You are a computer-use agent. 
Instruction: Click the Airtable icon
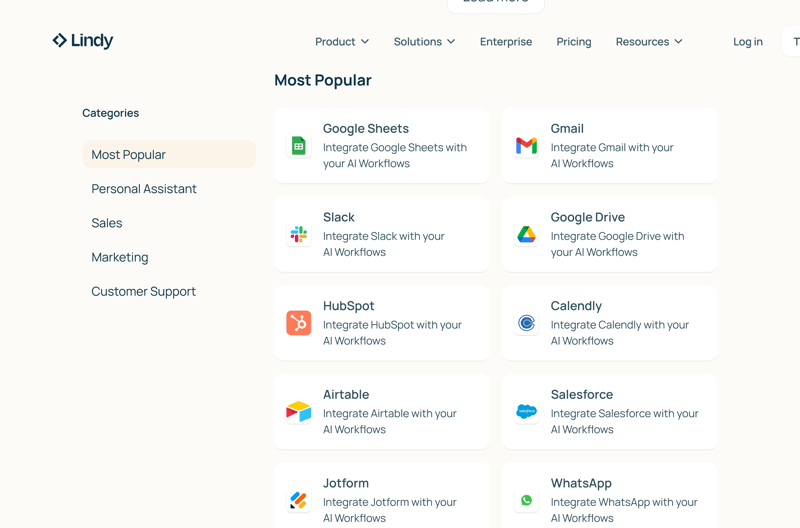298,411
